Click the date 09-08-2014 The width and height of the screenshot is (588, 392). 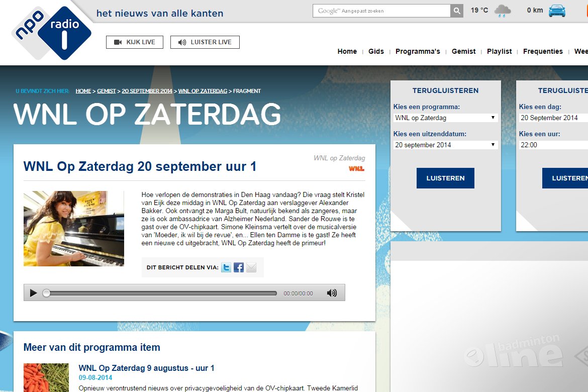[x=95, y=378]
